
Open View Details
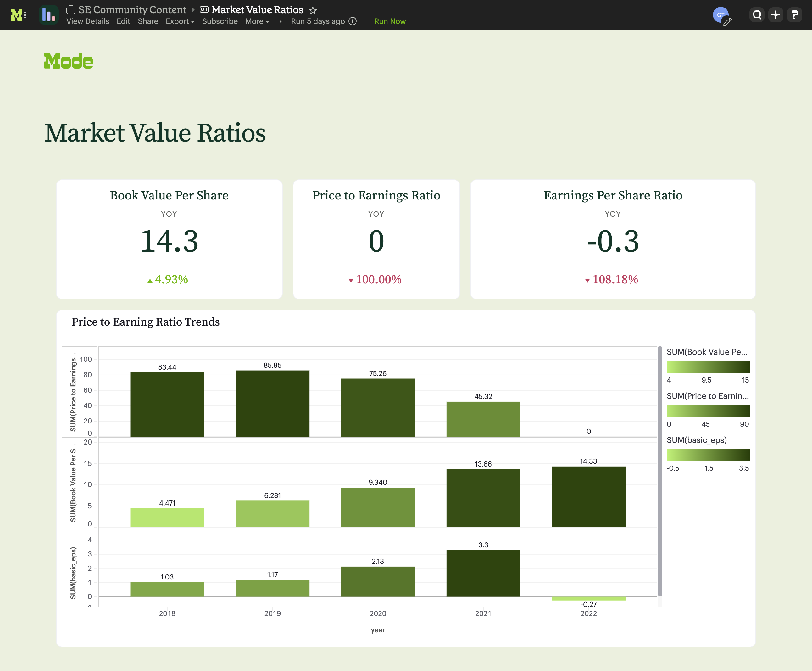87,22
